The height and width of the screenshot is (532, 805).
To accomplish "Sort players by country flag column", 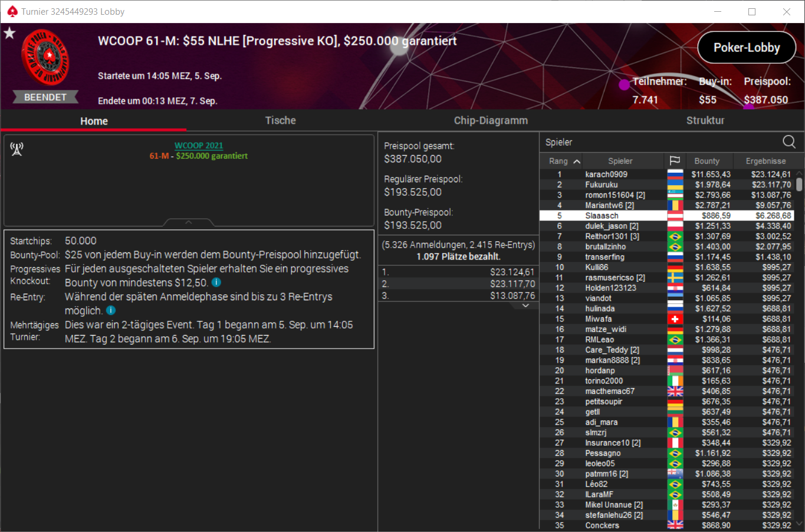I will [x=675, y=160].
